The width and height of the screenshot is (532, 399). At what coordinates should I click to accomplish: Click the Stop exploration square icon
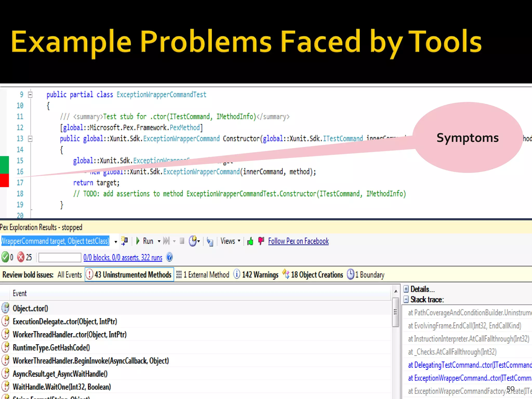tap(182, 241)
